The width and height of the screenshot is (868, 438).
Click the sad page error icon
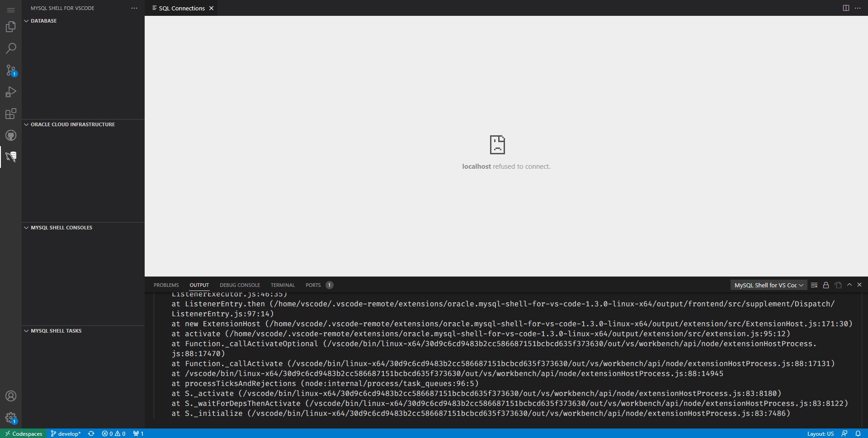pyautogui.click(x=497, y=145)
